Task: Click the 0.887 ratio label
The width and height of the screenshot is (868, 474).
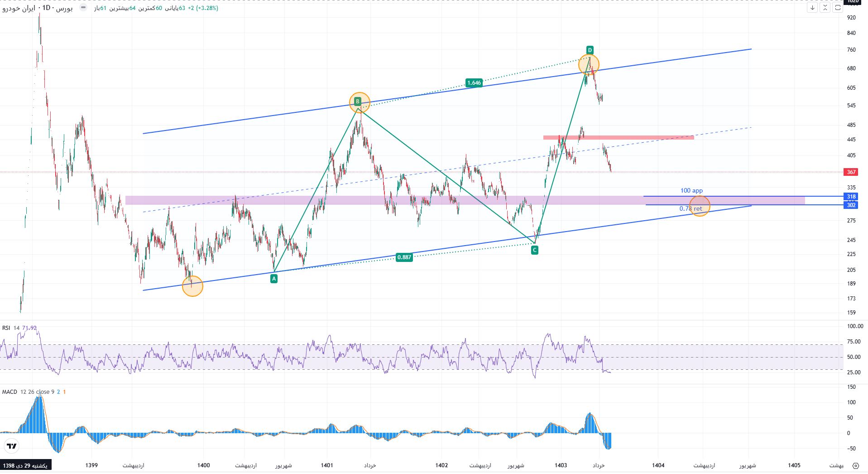Action: click(x=404, y=257)
